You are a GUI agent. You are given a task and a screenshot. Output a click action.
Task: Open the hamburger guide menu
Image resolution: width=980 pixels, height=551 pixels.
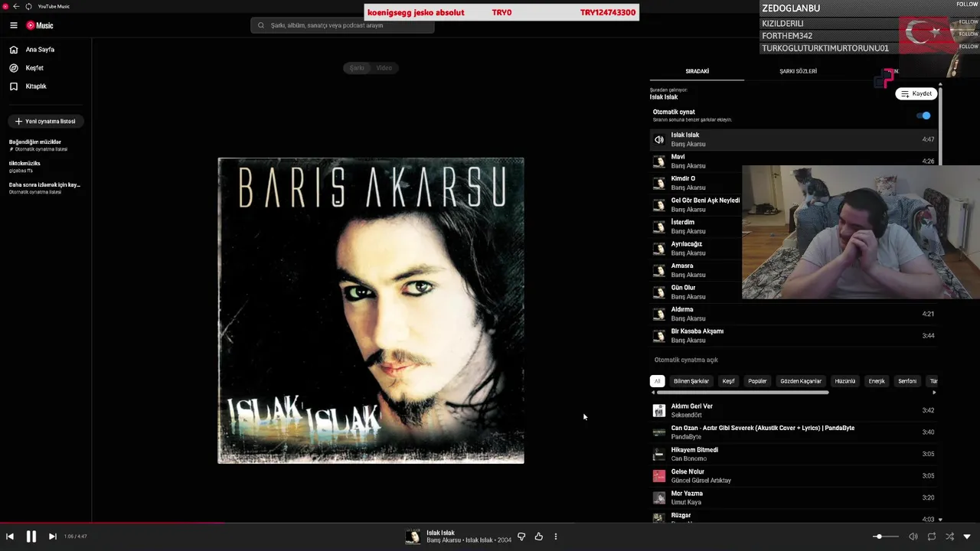click(14, 25)
